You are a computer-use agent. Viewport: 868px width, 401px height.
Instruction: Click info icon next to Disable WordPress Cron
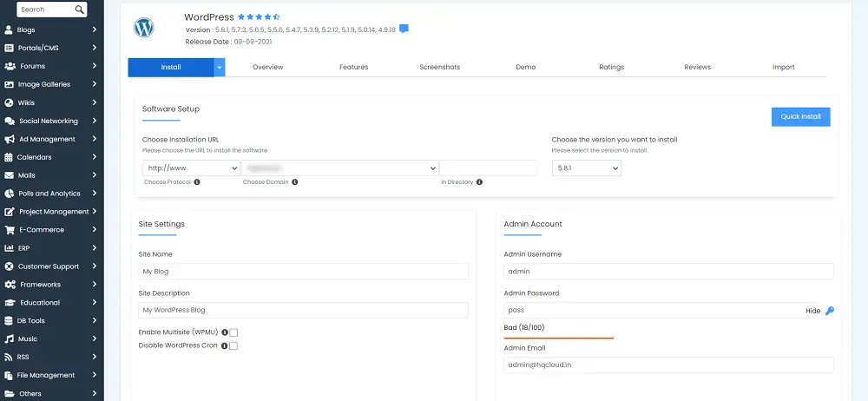tap(224, 345)
